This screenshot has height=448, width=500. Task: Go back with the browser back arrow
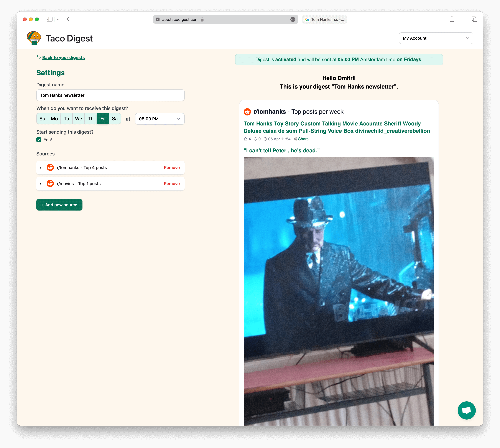click(68, 19)
